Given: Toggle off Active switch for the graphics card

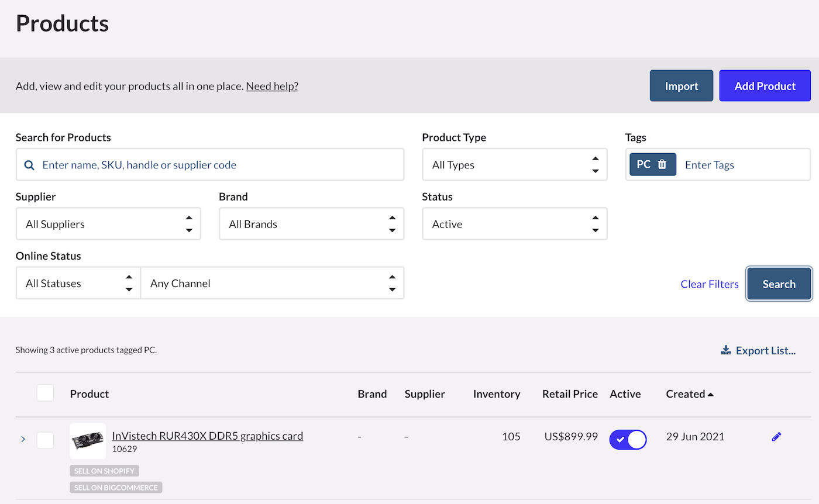Looking at the screenshot, I should (x=628, y=440).
